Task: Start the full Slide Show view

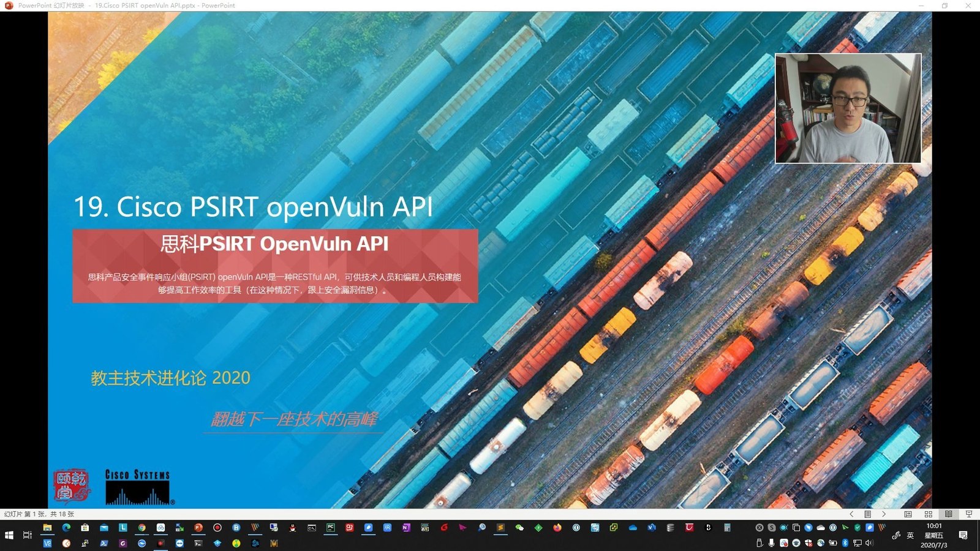Action: click(969, 514)
